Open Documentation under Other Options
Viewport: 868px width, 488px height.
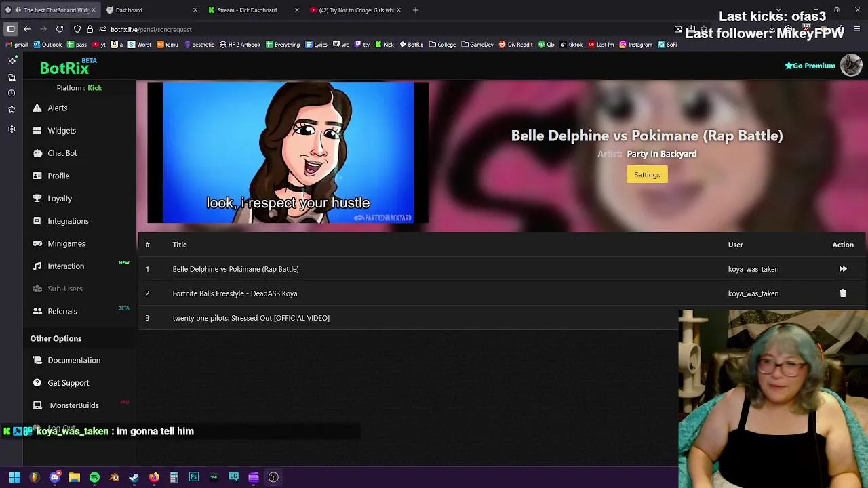pos(73,360)
